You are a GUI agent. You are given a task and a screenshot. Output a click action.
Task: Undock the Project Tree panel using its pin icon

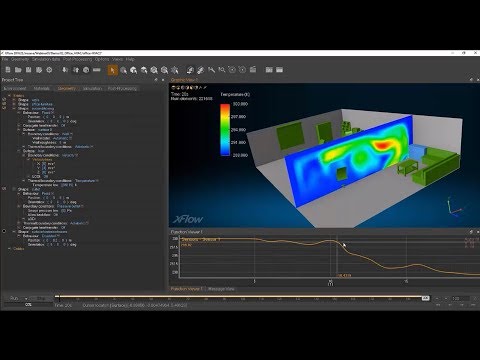pyautogui.click(x=156, y=80)
